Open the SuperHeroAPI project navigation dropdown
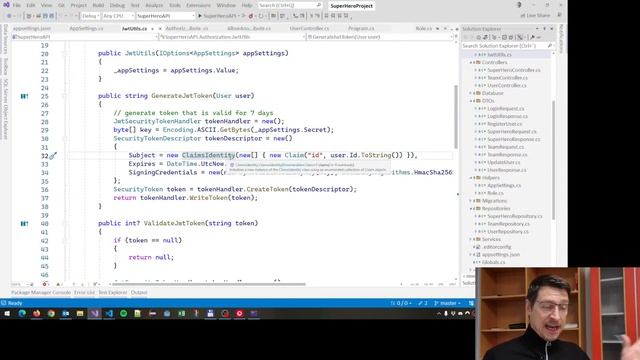This screenshot has height=360, width=640. coord(84,37)
